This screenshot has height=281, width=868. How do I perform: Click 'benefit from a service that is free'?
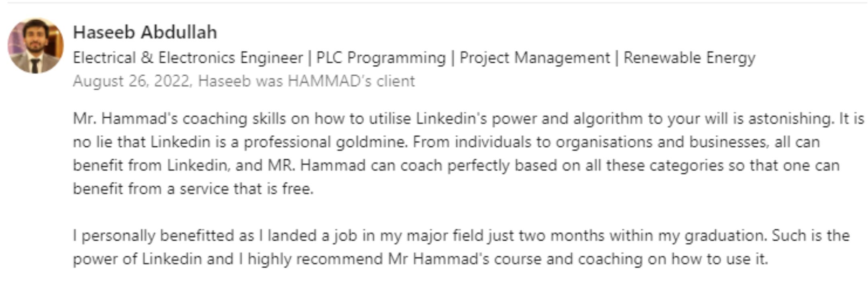[x=193, y=189]
